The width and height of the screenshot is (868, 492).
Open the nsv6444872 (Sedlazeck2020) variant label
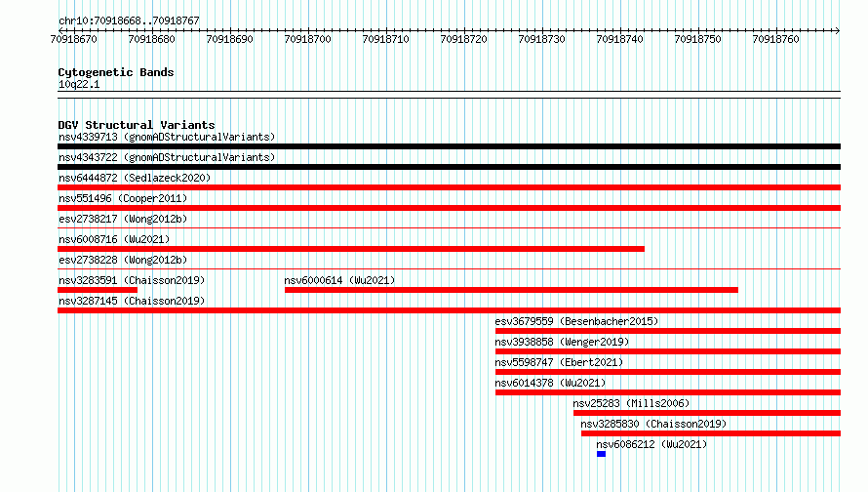[x=135, y=178]
